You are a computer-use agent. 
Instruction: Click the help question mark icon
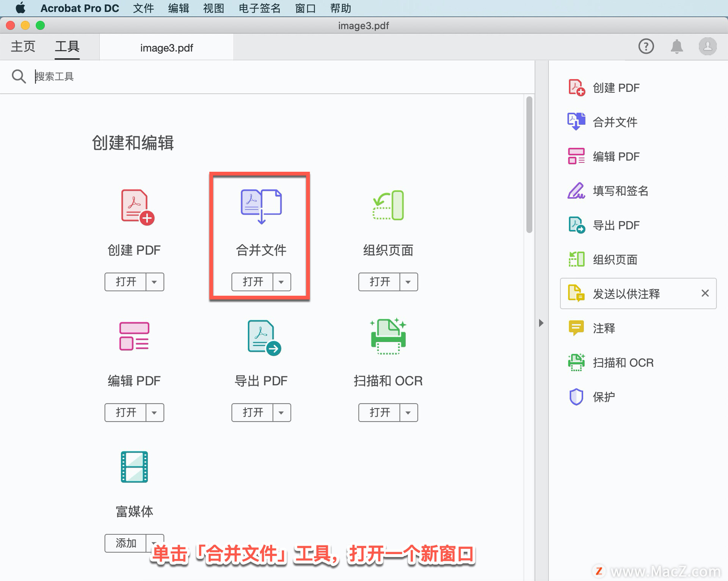click(x=646, y=47)
